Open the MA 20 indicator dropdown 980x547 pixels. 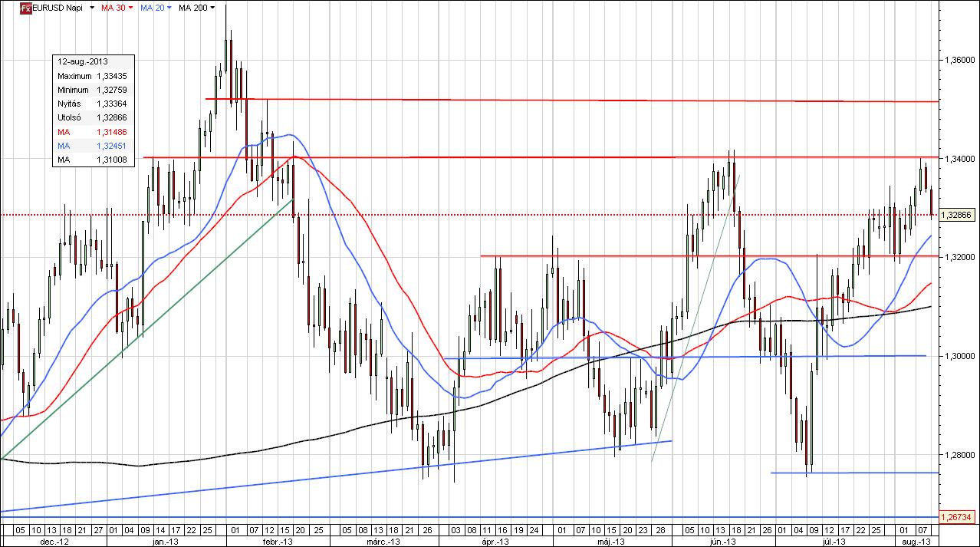click(x=168, y=8)
